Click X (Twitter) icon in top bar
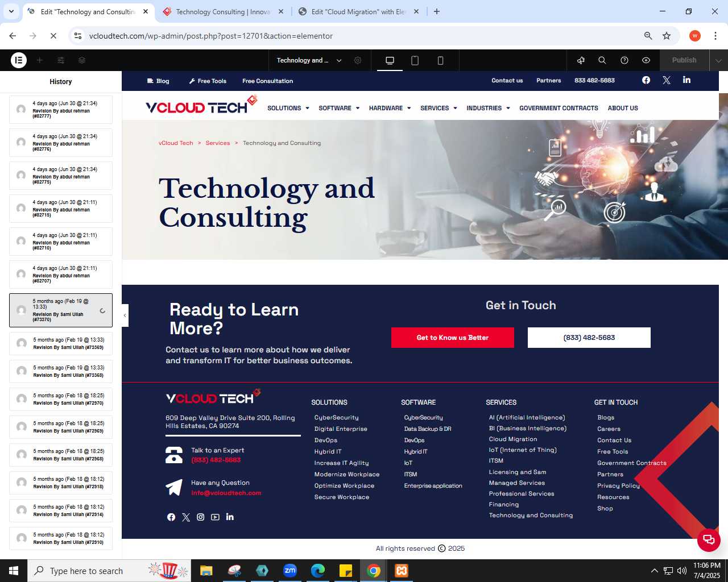 [667, 80]
